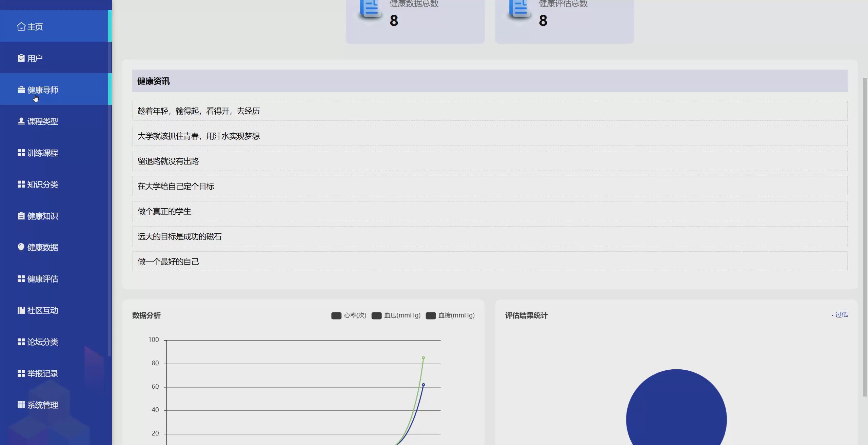Click the clipboard icon beside 用户
This screenshot has width=868, height=445.
point(21,58)
